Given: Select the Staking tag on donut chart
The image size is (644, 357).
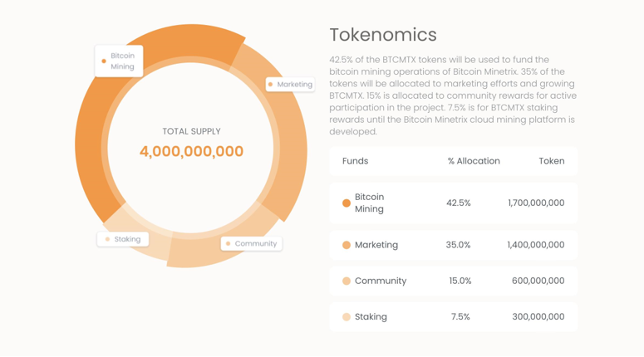Looking at the screenshot, I should tap(123, 239).
